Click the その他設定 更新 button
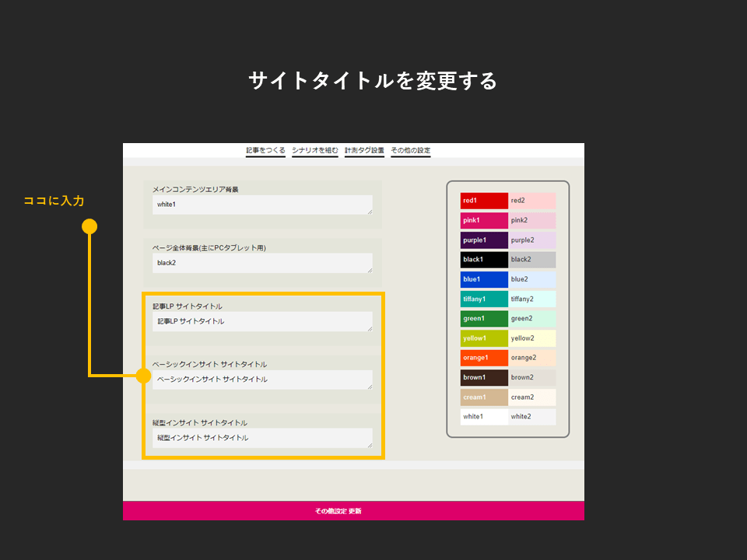 (353, 511)
